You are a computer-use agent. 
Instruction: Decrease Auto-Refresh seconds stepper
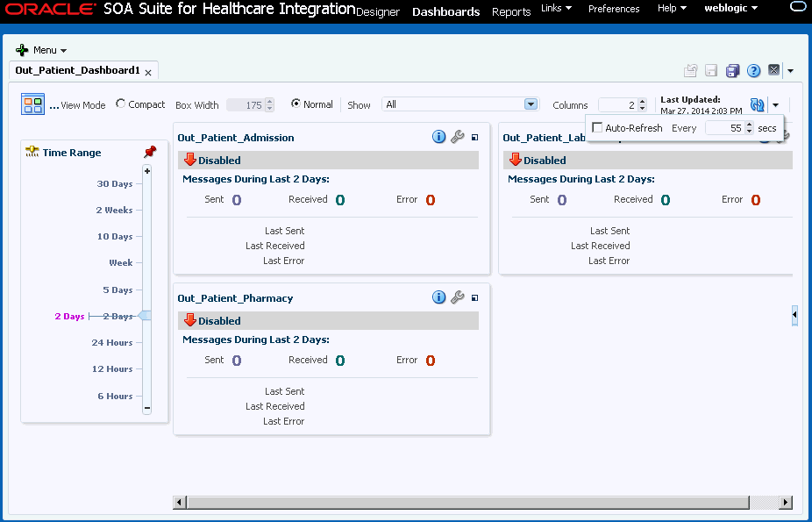click(750, 132)
